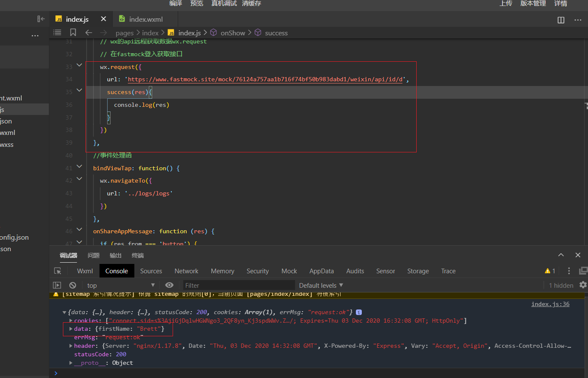The image size is (588, 378).
Task: Open the index folder breadcrumb
Action: tap(150, 33)
